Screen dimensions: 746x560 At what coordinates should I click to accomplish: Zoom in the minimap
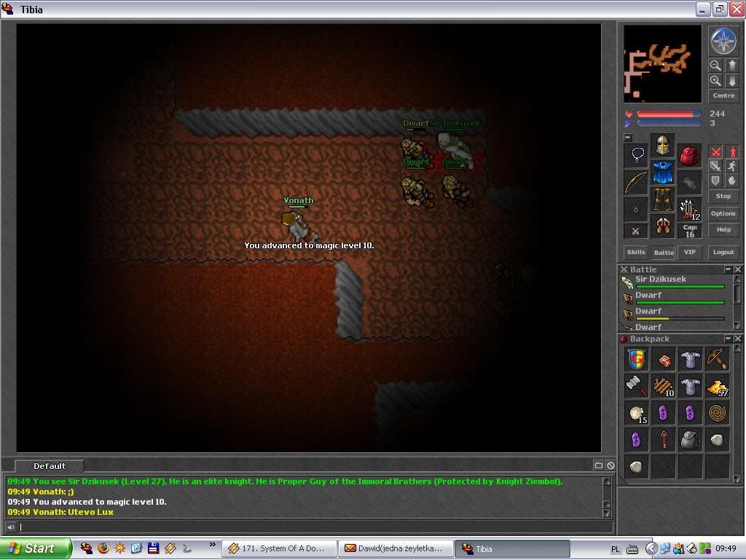715,81
